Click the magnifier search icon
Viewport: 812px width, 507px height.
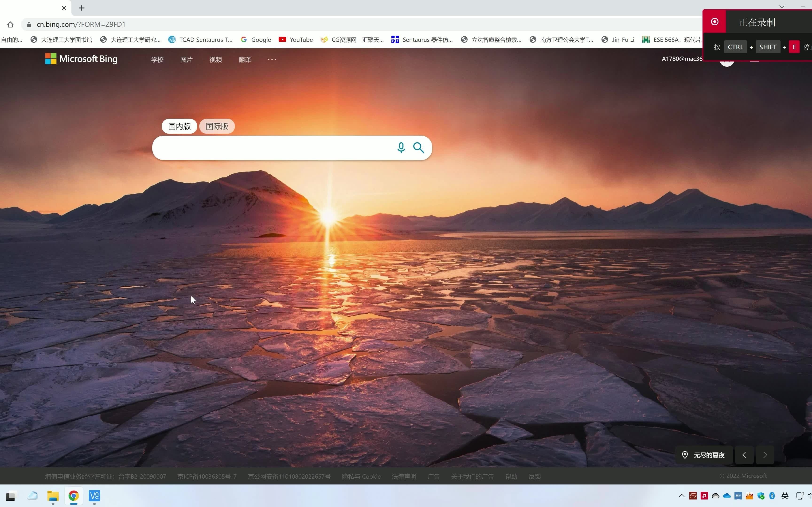click(418, 148)
